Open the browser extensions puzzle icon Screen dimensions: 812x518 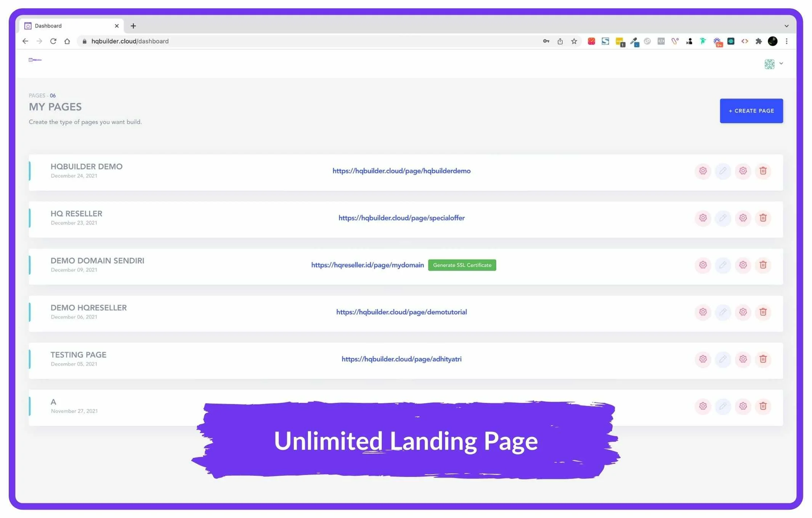(758, 41)
